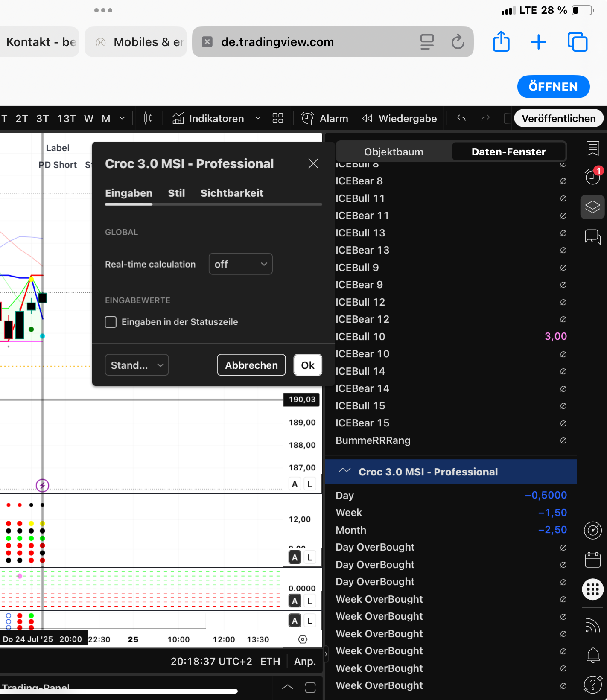Expand the Stand... defaults dropdown
This screenshot has height=700, width=607.
pyautogui.click(x=137, y=365)
